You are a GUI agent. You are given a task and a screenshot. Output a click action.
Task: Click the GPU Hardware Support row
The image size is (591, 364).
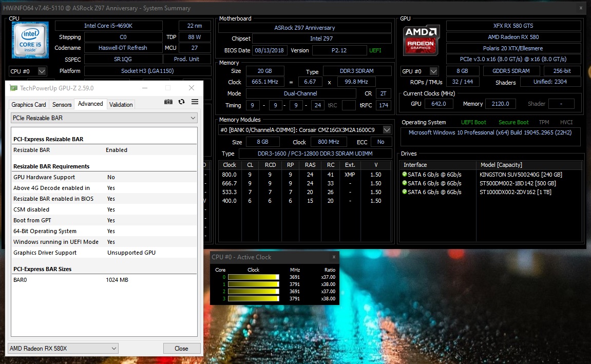point(104,177)
